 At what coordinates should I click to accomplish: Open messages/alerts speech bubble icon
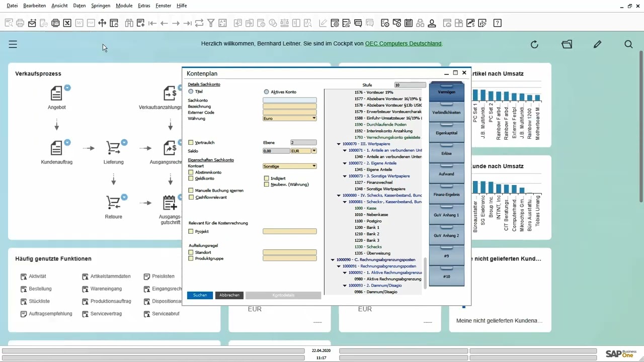tap(358, 23)
